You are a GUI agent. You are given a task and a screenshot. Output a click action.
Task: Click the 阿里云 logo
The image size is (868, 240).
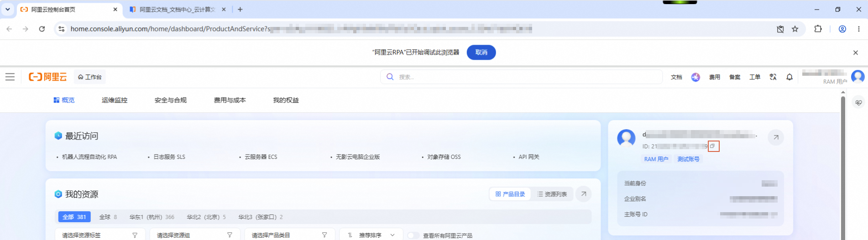pos(48,77)
